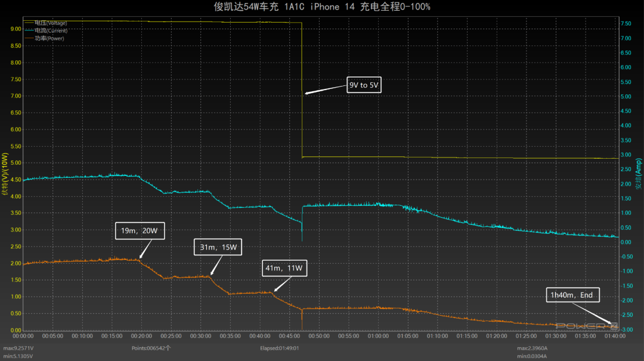Click the -1.50 tick on the Amp axis

tap(627, 286)
